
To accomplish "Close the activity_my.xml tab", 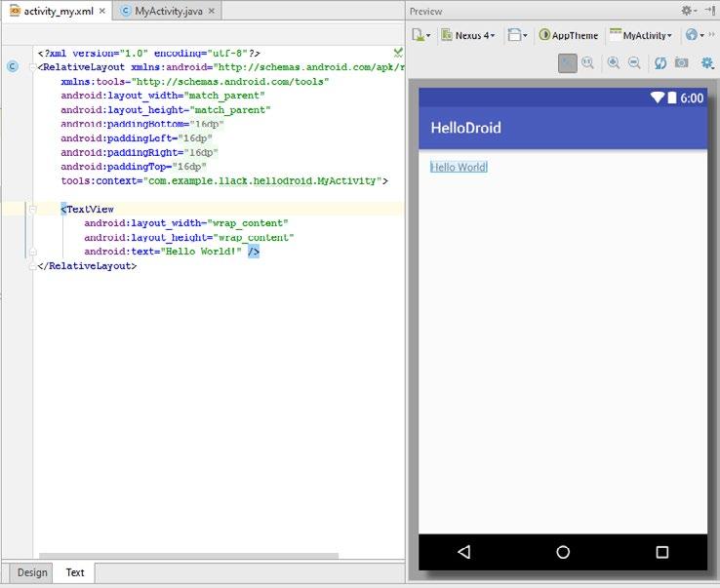I will pos(102,11).
